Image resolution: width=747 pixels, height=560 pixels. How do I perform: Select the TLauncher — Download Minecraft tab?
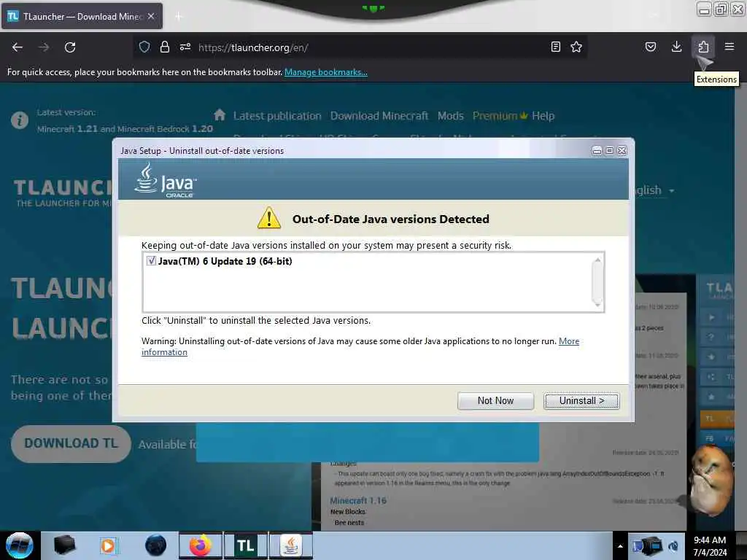pyautogui.click(x=82, y=16)
